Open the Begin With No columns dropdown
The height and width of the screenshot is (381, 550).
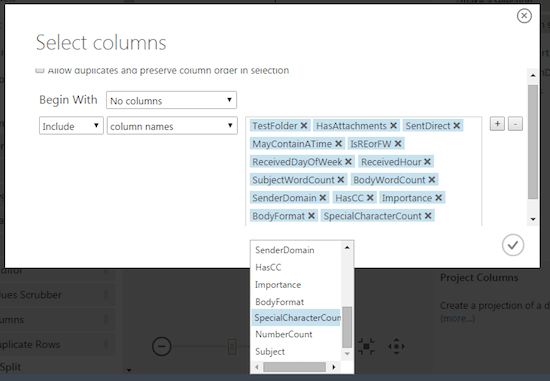tap(171, 100)
